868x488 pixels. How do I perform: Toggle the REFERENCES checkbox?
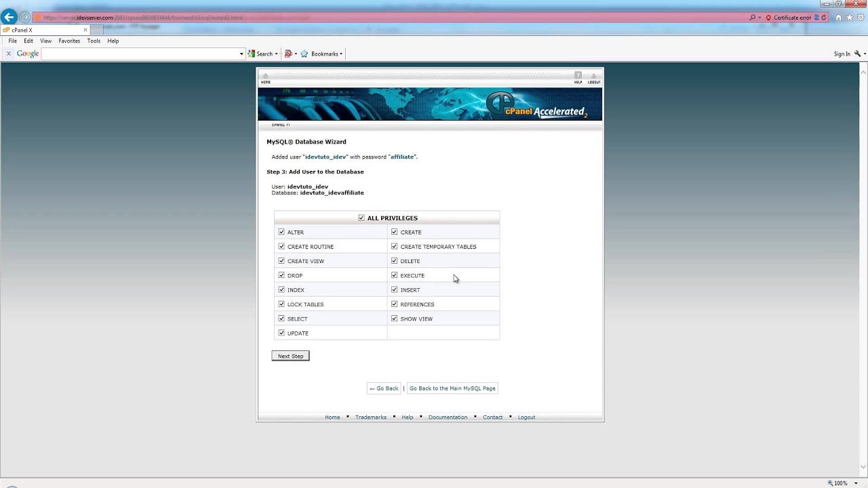(x=395, y=304)
